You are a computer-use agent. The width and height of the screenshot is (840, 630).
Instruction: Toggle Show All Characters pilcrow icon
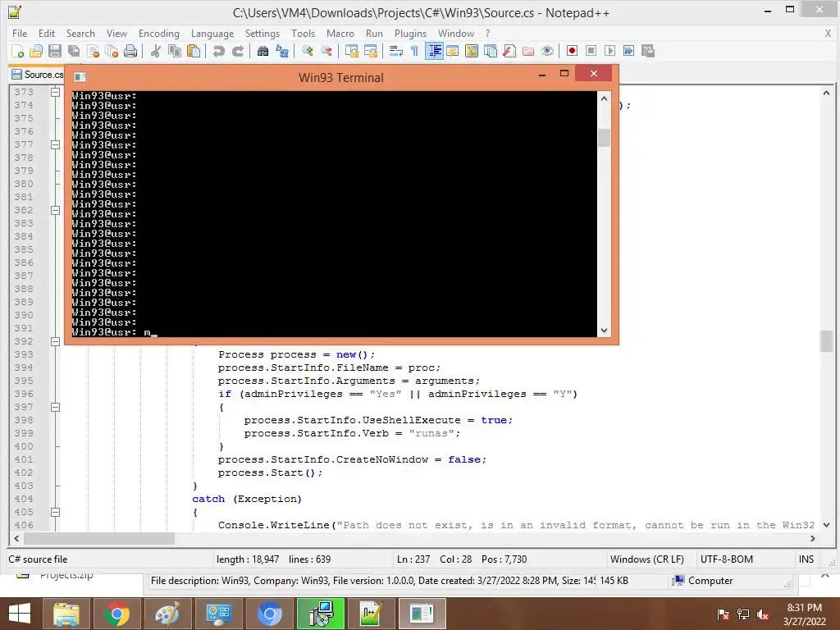point(414,51)
